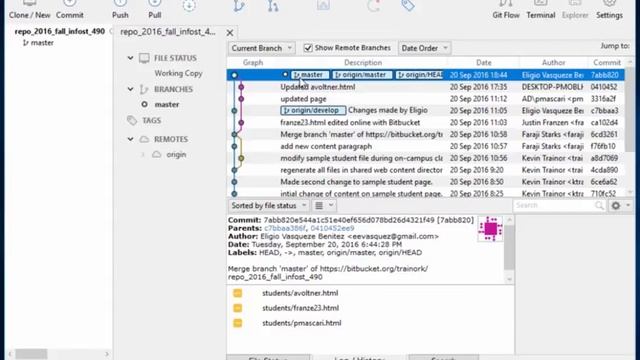The image size is (640, 360).
Task: Click the Branch toolbar icon
Action: coord(239,6)
